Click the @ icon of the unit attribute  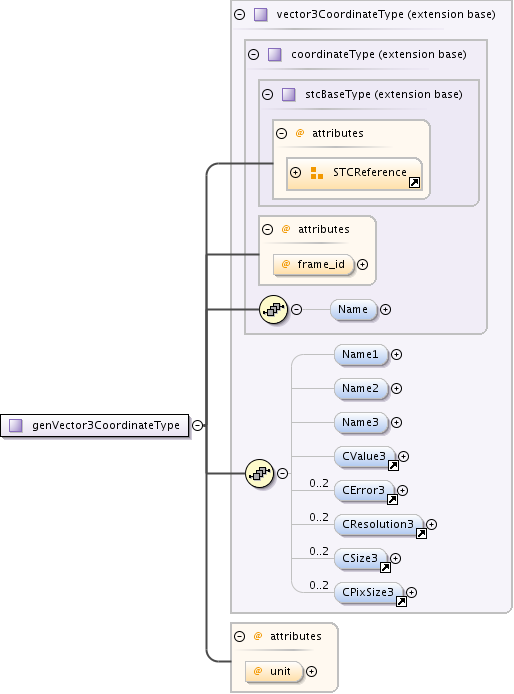[x=258, y=671]
